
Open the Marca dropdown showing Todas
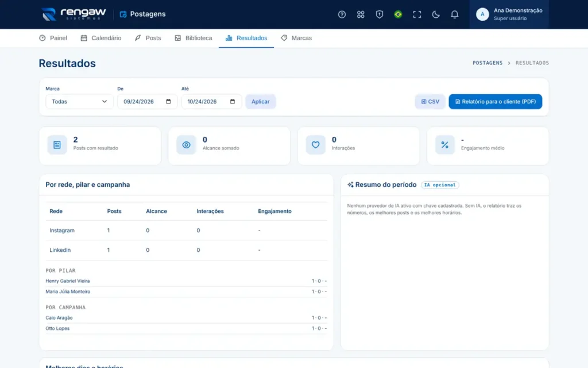[x=79, y=101]
